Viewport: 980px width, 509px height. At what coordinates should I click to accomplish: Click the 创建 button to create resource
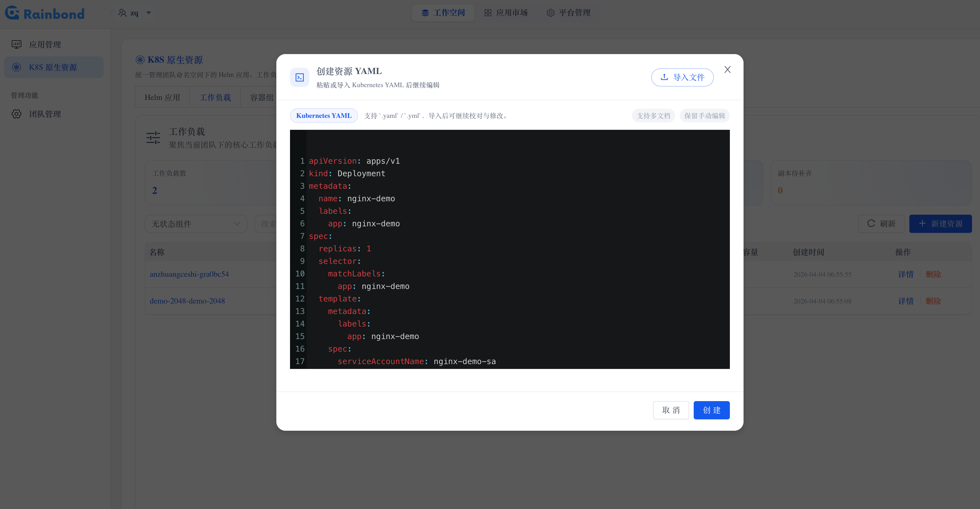[711, 410]
